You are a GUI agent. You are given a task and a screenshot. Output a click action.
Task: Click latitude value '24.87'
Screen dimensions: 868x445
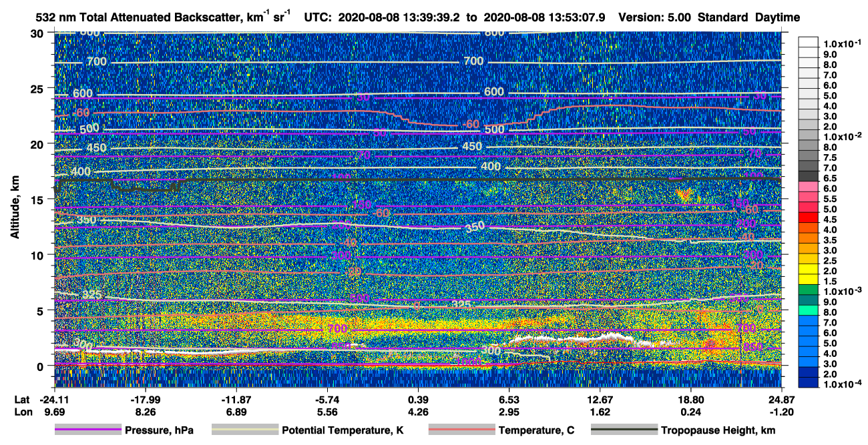(x=782, y=400)
